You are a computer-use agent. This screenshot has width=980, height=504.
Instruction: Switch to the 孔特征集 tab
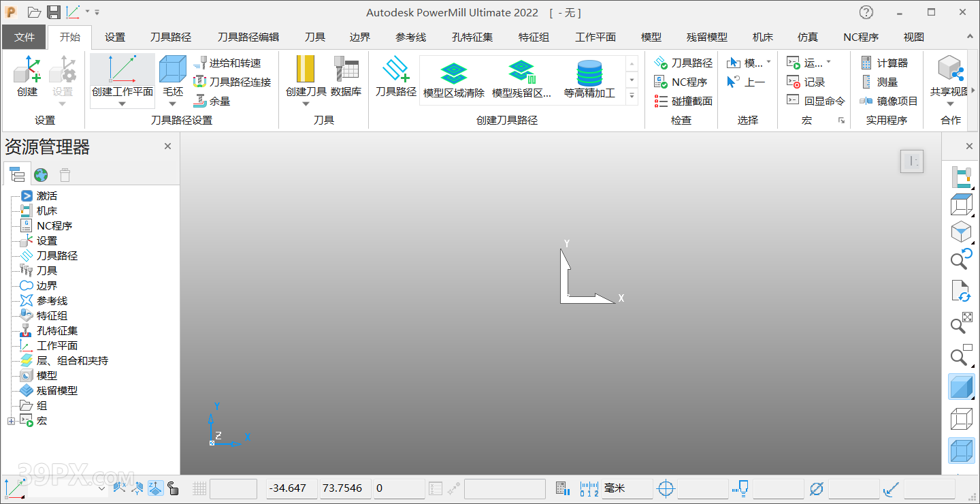pyautogui.click(x=472, y=37)
